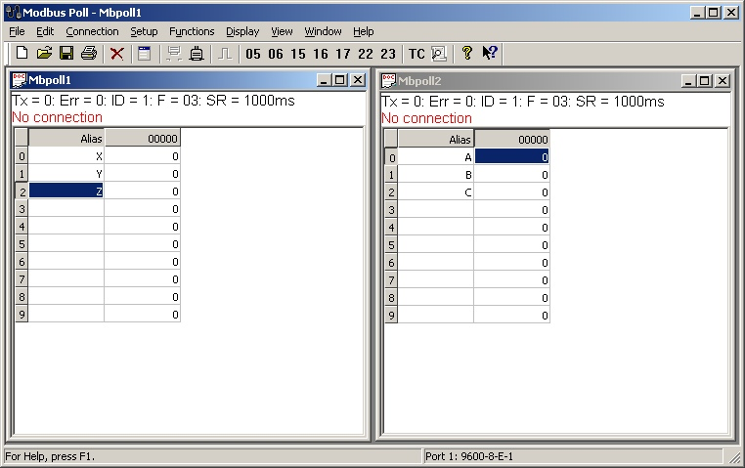The width and height of the screenshot is (745, 468).
Task: Select function 16 toolbar button
Action: pos(320,54)
